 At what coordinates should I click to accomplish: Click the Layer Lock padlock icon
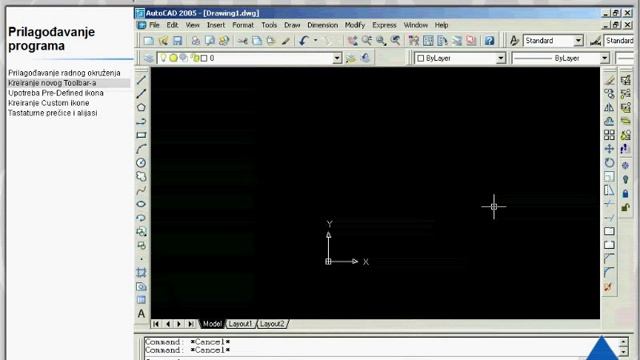[625, 193]
